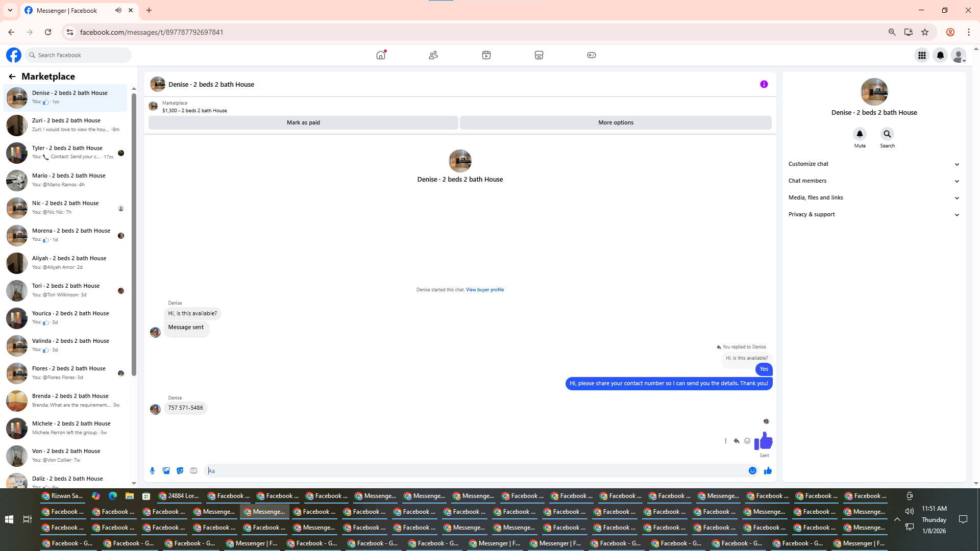Screen dimensions: 980x551
Task: Click the Facebook logo
Action: click(x=14, y=55)
